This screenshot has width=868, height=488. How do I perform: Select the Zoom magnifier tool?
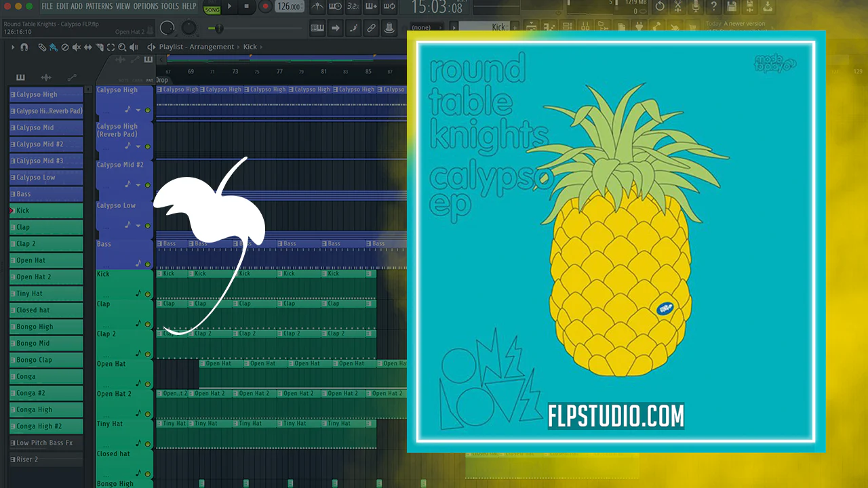tap(122, 47)
